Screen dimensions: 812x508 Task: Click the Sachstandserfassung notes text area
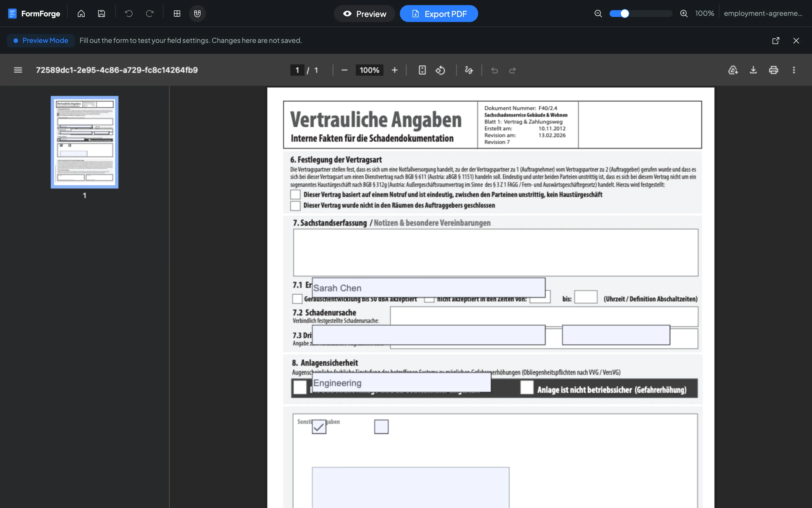click(496, 253)
